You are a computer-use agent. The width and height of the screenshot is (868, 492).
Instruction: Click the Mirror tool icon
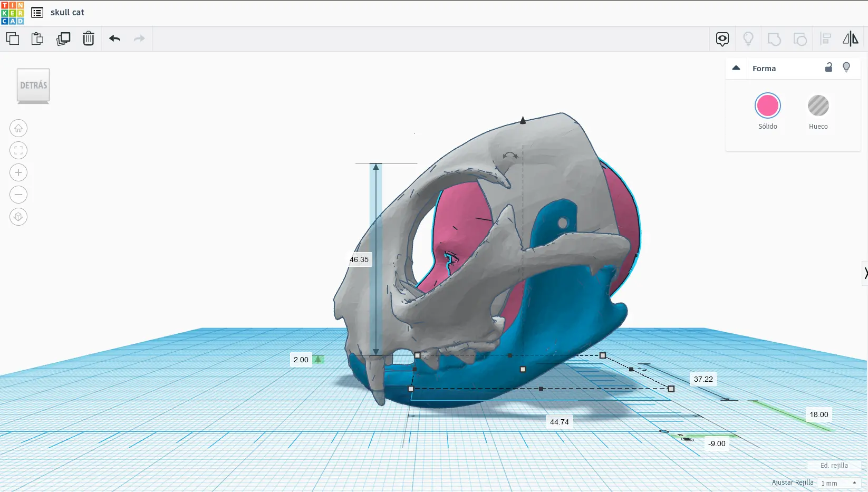point(850,38)
